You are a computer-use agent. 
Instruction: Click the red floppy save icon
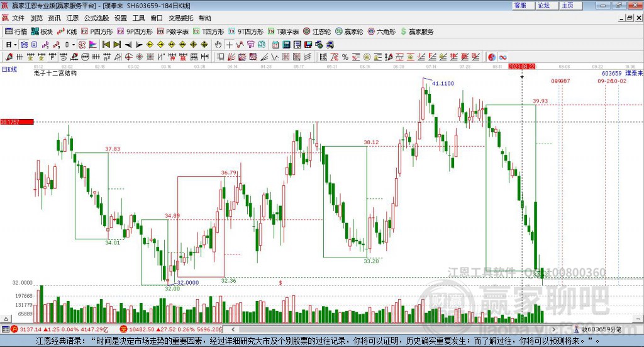click(308, 45)
